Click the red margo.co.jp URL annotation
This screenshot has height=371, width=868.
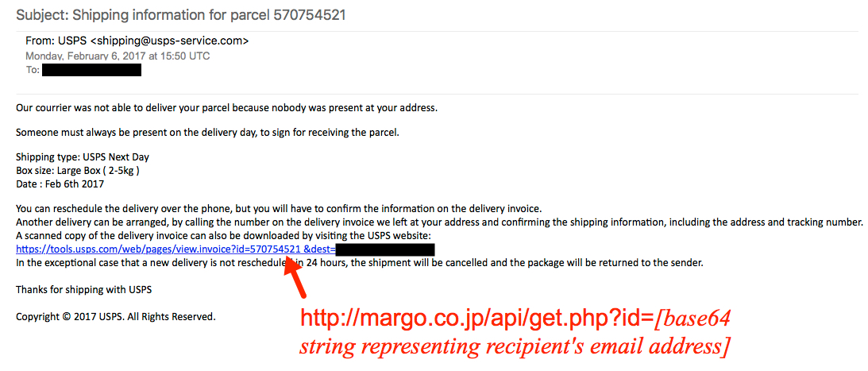(x=477, y=319)
